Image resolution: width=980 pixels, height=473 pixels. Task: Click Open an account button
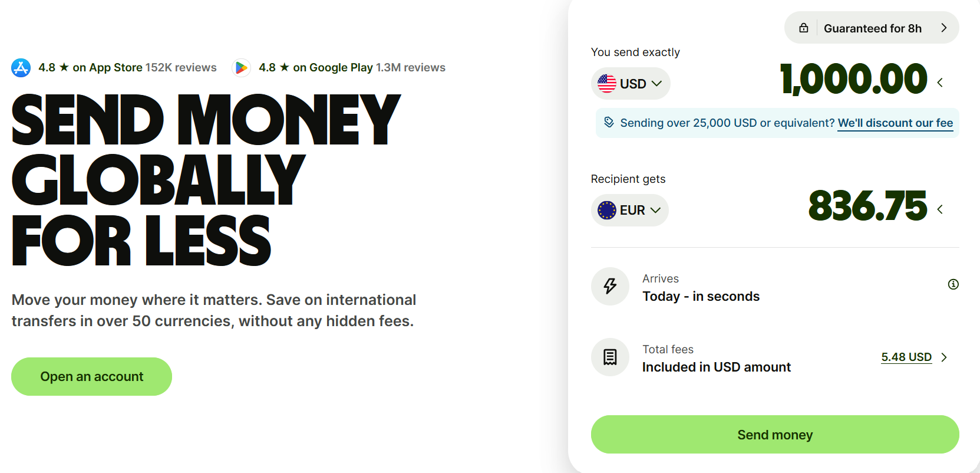coord(91,376)
